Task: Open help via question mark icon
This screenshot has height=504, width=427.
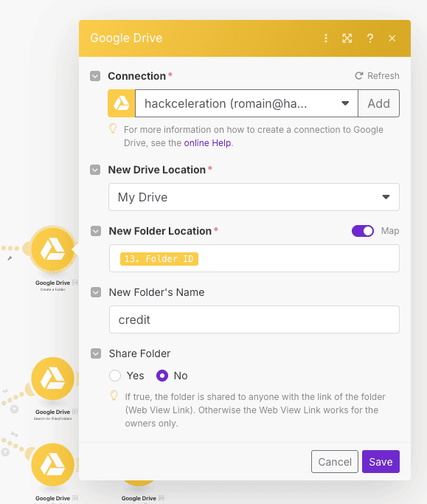Action: point(370,38)
